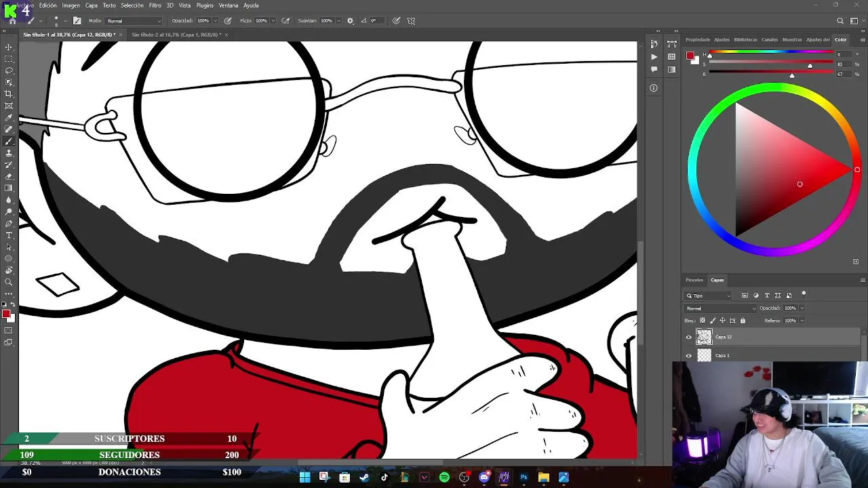868x488 pixels.
Task: Select the Pen tool
Action: click(9, 224)
